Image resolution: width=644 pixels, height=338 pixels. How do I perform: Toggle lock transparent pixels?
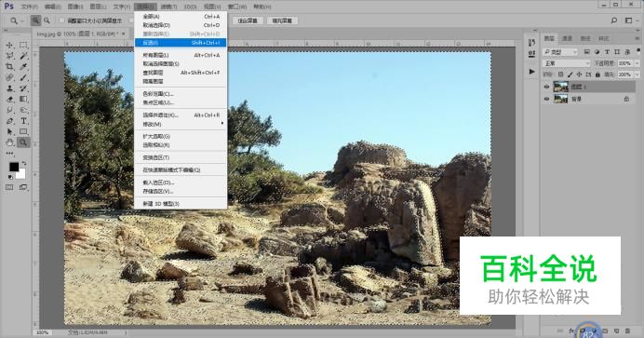click(x=560, y=74)
